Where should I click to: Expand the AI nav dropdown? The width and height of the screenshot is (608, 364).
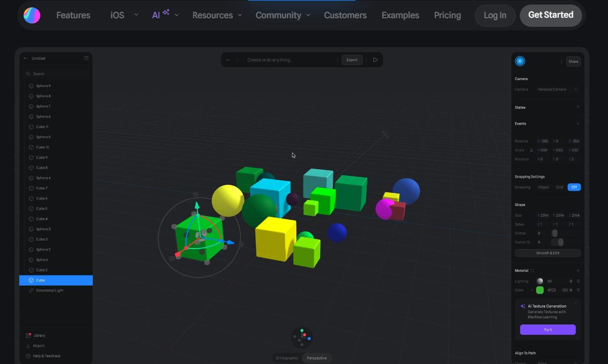[176, 15]
